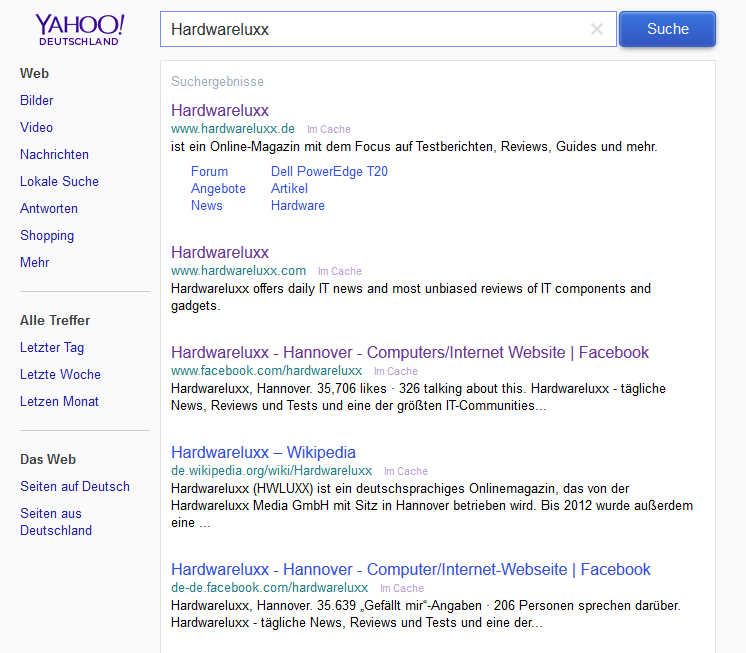Click the www.hardwareluxx.de URL

[x=233, y=129]
